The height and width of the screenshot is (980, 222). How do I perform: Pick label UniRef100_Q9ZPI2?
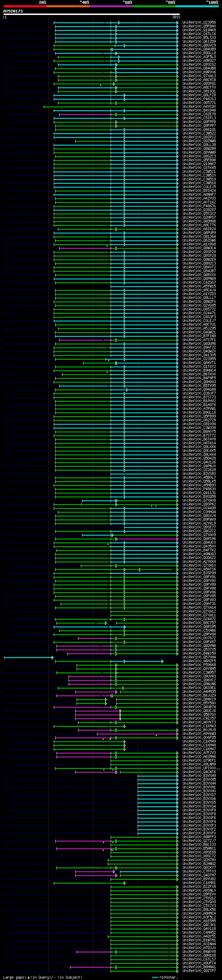coord(199,137)
